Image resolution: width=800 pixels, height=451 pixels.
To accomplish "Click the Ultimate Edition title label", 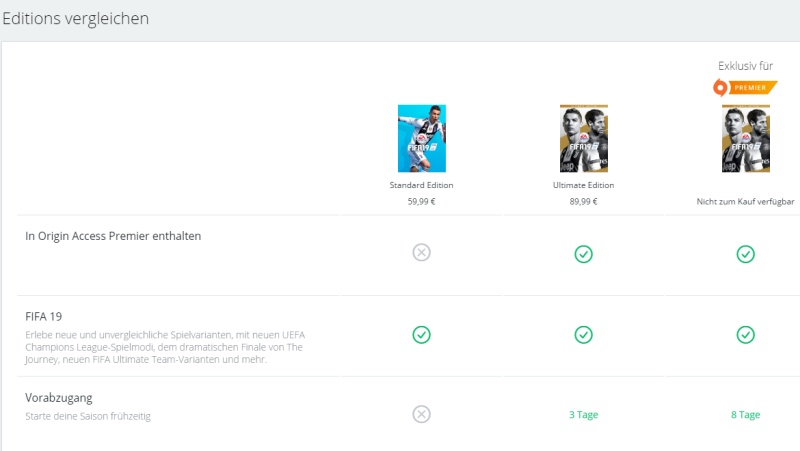I will (x=583, y=185).
